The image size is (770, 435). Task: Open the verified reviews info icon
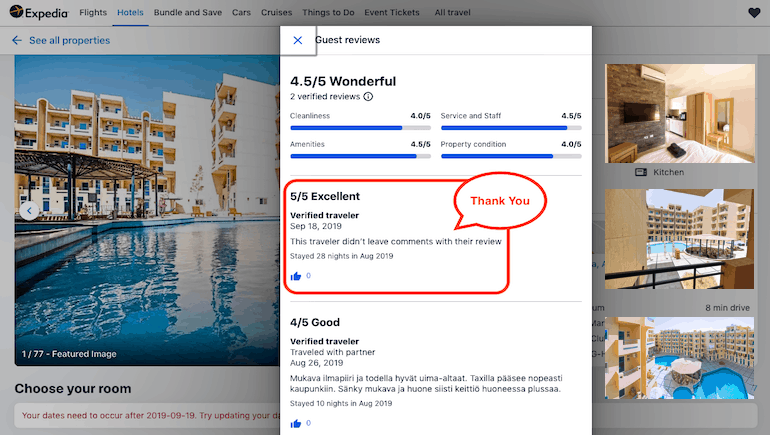368,96
